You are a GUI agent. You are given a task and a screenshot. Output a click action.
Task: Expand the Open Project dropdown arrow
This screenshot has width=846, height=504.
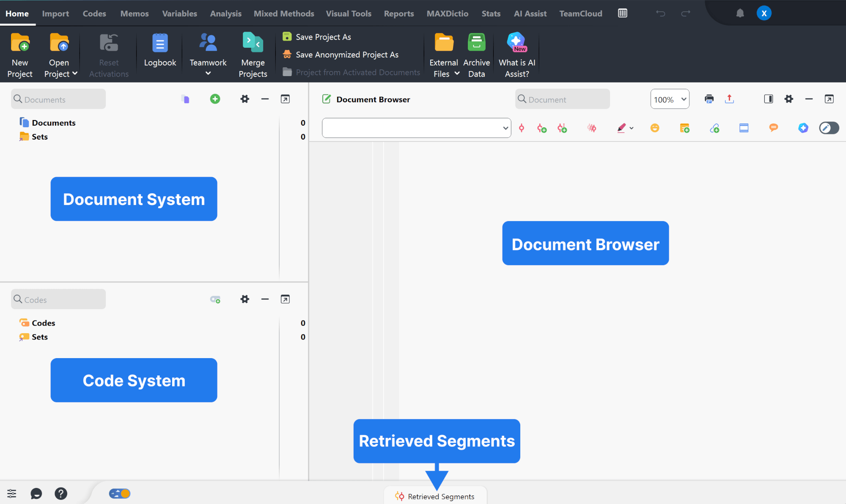(x=75, y=74)
